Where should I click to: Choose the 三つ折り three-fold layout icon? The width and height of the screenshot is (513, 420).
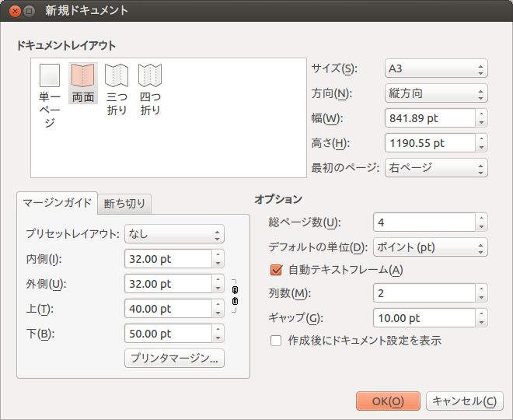[117, 75]
